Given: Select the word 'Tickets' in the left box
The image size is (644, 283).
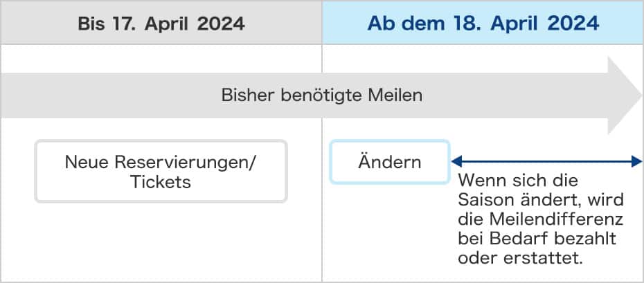Looking at the screenshot, I should [x=161, y=182].
